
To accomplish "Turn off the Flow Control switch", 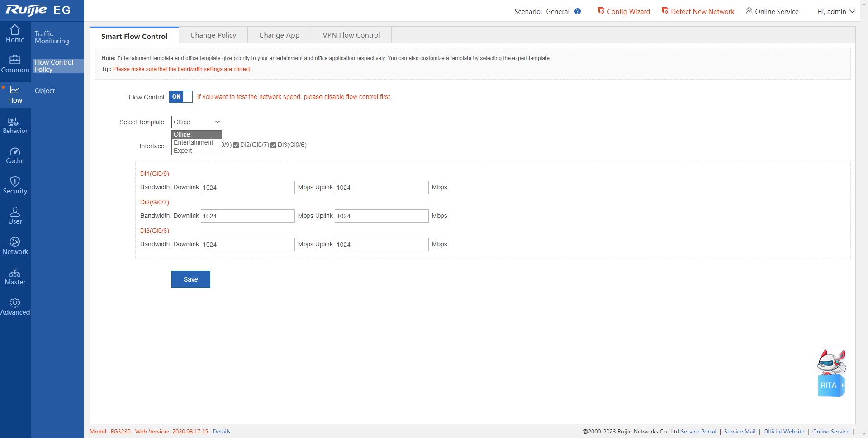I will (181, 97).
